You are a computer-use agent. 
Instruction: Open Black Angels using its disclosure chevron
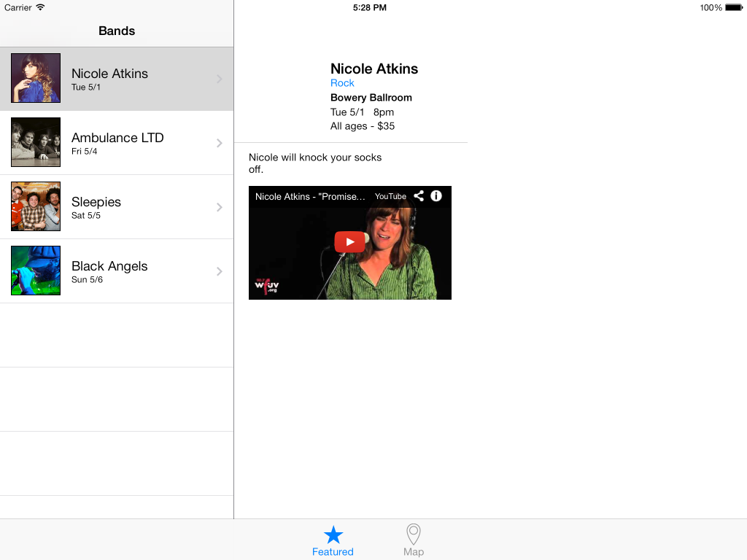(x=218, y=271)
